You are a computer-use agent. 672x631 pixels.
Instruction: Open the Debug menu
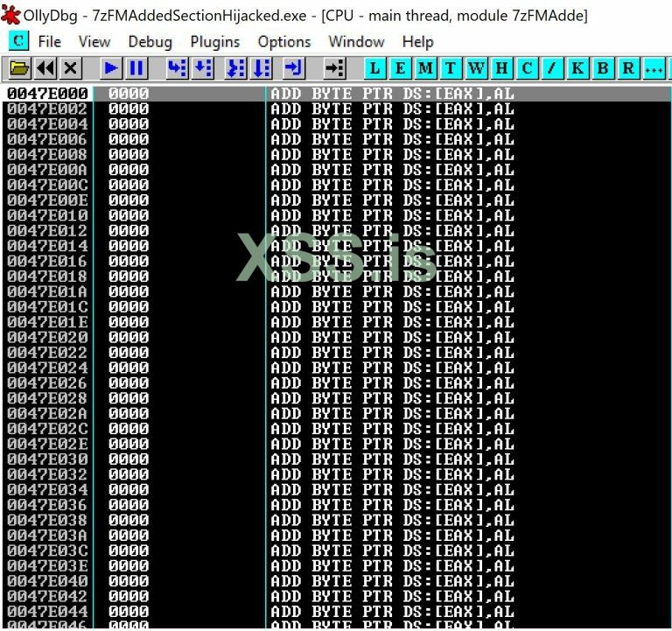[x=150, y=42]
